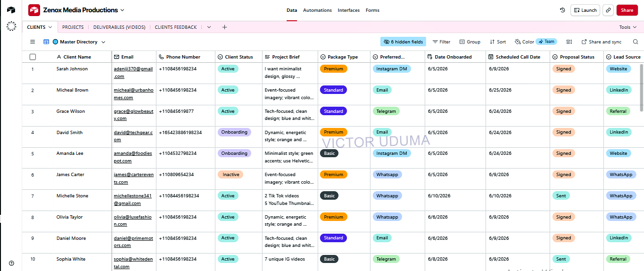644x271 pixels.
Task: Click Sarah Johnson's Premium package tag
Action: (x=333, y=69)
